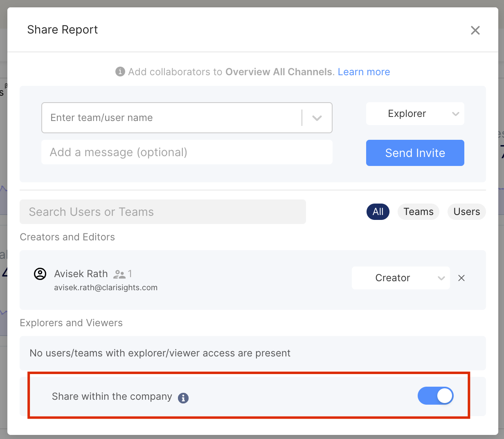Click the info icon next to Share within the company
The width and height of the screenshot is (504, 439).
click(x=183, y=398)
